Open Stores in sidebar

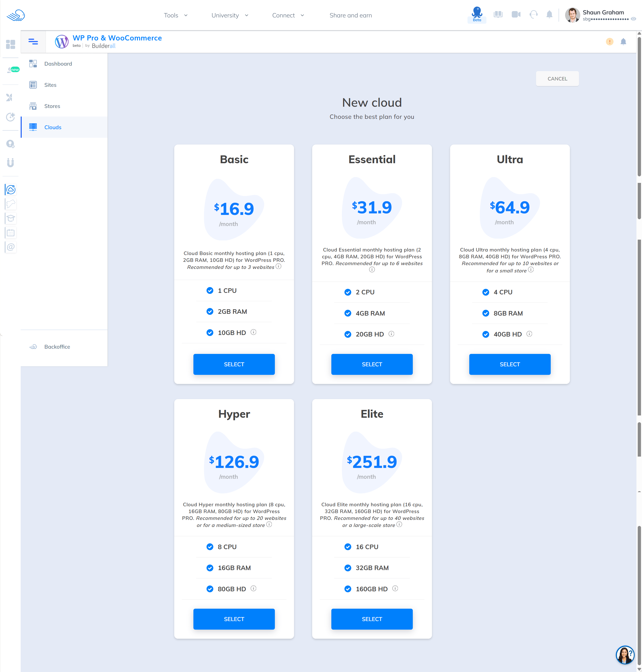click(x=64, y=106)
